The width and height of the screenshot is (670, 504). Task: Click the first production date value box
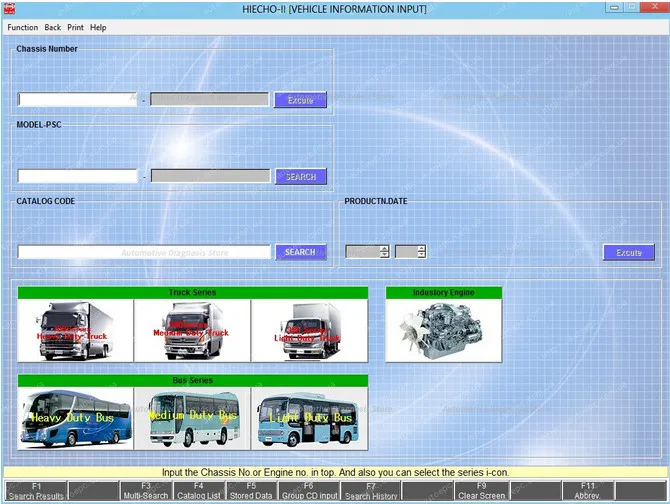point(363,252)
